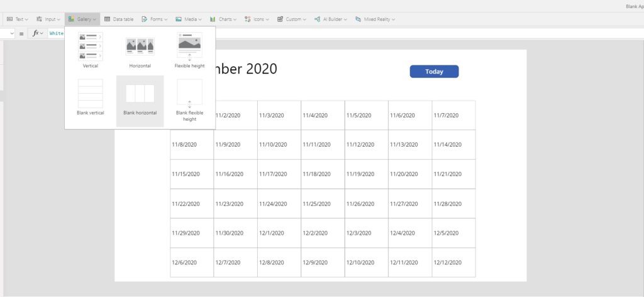The image size is (644, 297).
Task: Select the 11/19/2020 calendar cell
Action: pos(367,174)
